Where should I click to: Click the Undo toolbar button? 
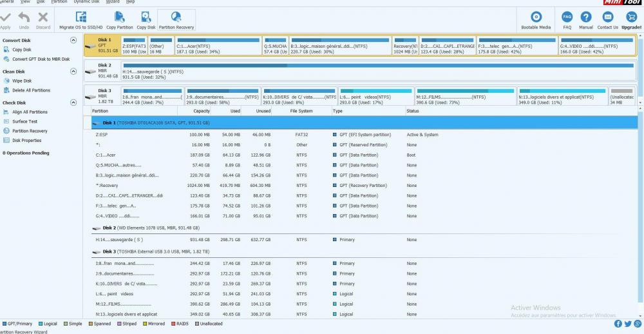click(x=24, y=17)
